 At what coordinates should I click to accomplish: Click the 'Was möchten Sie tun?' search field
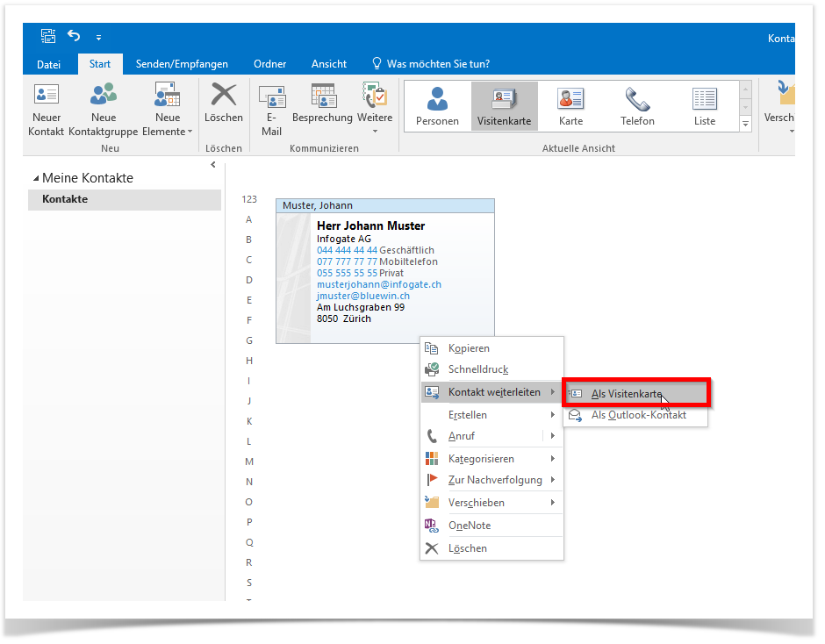click(432, 64)
